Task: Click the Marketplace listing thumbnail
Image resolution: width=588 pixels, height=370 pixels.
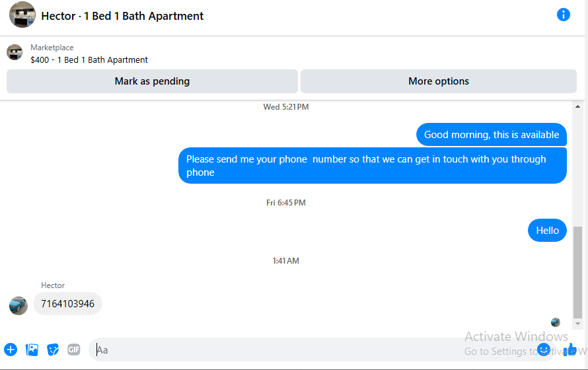Action: [15, 52]
